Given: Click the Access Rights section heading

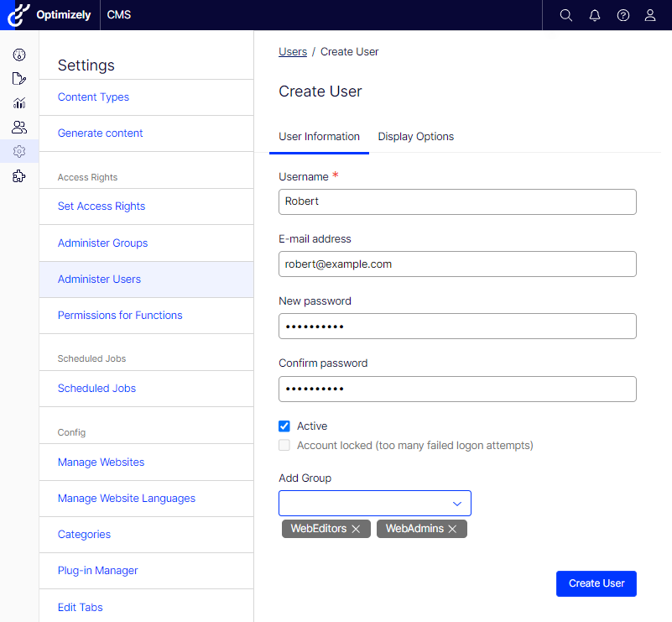Looking at the screenshot, I should 87,177.
